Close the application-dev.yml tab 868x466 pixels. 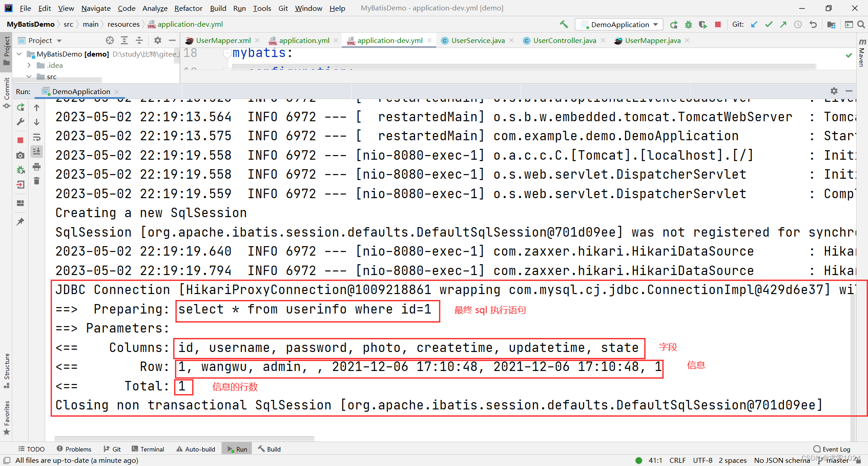[429, 40]
